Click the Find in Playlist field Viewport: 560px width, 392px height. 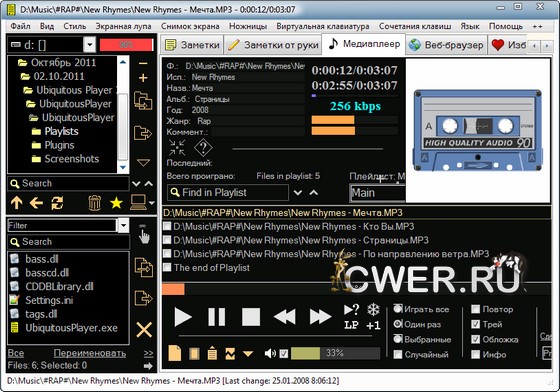coord(228,193)
